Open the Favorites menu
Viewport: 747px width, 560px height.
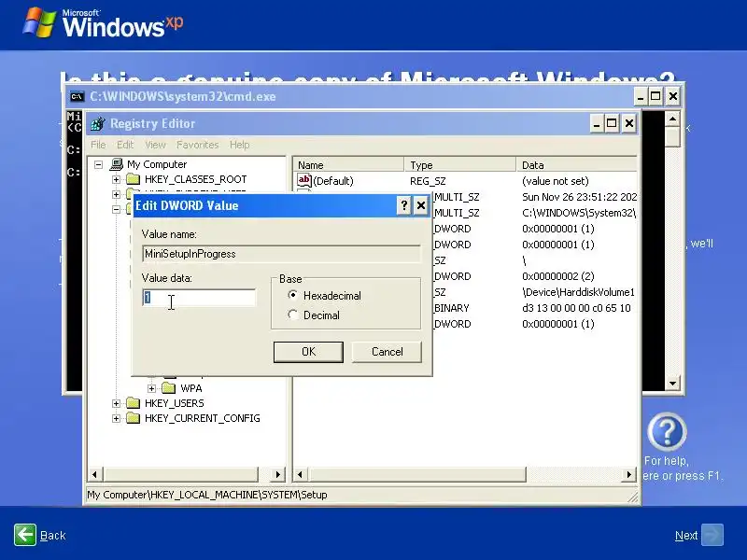click(x=197, y=145)
